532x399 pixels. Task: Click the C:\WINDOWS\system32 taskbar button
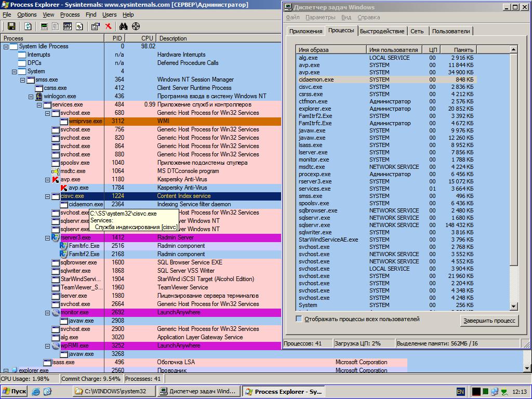[x=114, y=392]
